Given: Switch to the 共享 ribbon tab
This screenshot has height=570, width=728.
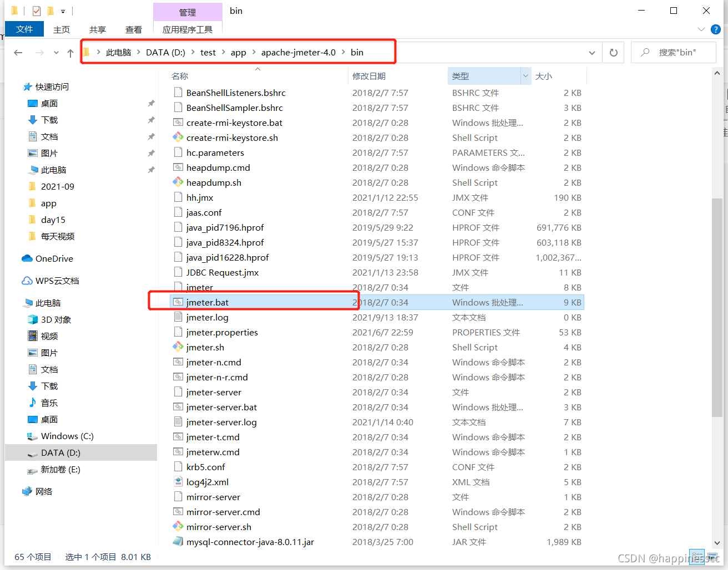Looking at the screenshot, I should (x=98, y=29).
